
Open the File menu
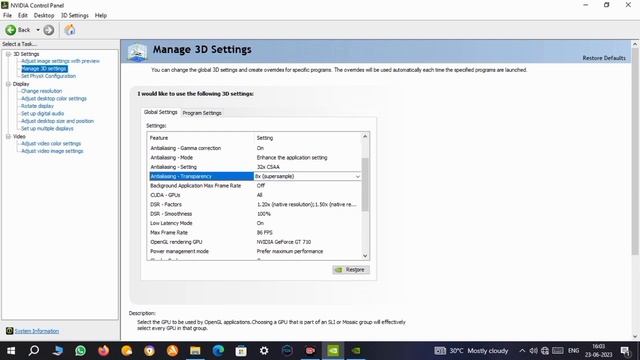pos(7,16)
